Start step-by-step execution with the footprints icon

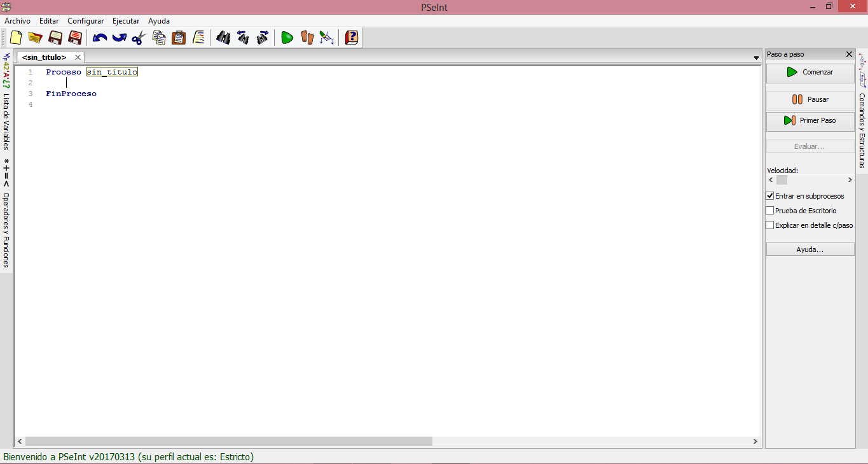tap(307, 38)
